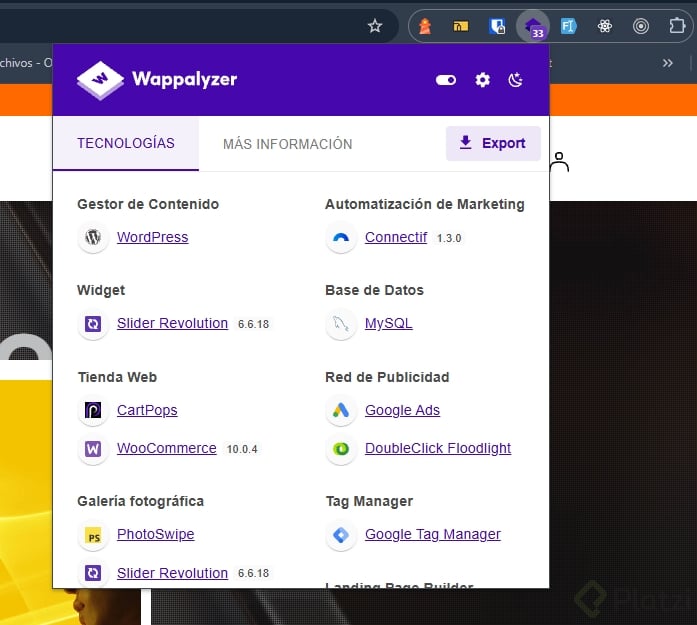The width and height of the screenshot is (697, 625).
Task: Click the CartPops logo icon
Action: (x=93, y=410)
